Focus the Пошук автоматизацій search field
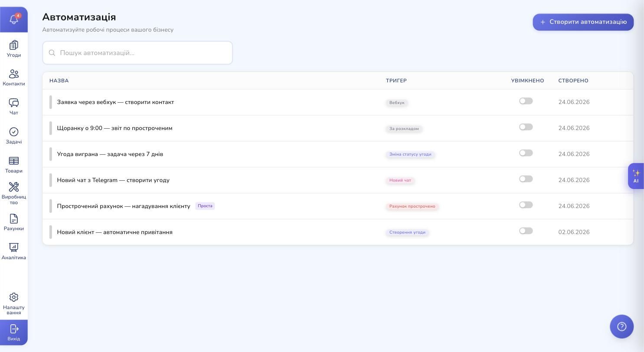Image resolution: width=644 pixels, height=352 pixels. [137, 53]
